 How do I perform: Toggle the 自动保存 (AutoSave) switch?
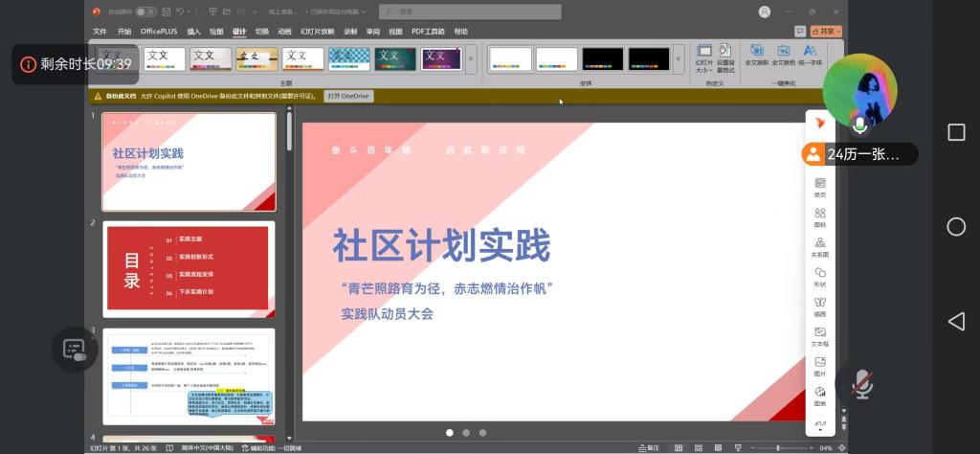click(x=145, y=11)
